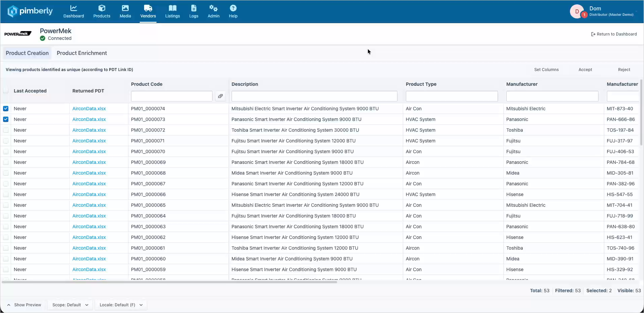
Task: Open the Logs document icon
Action: pyautogui.click(x=194, y=8)
